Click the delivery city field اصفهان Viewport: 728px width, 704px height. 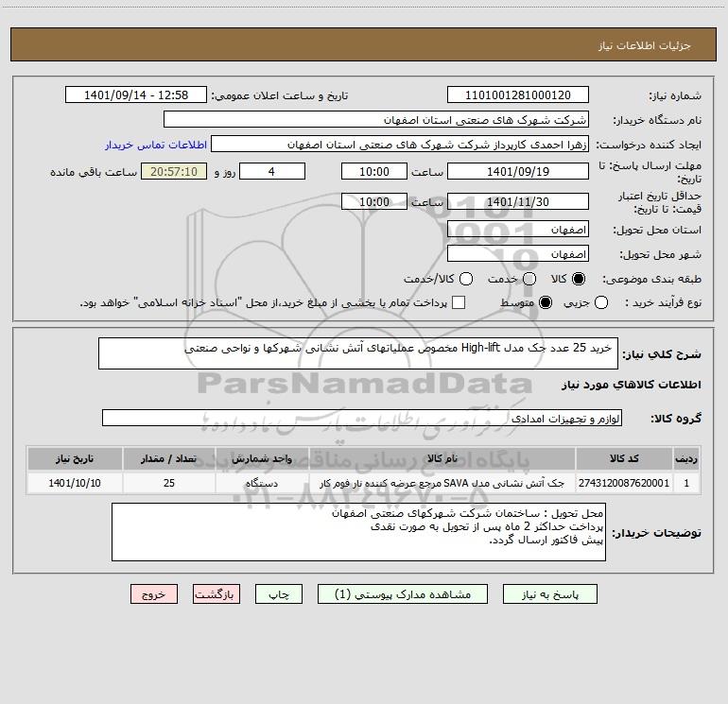(518, 253)
